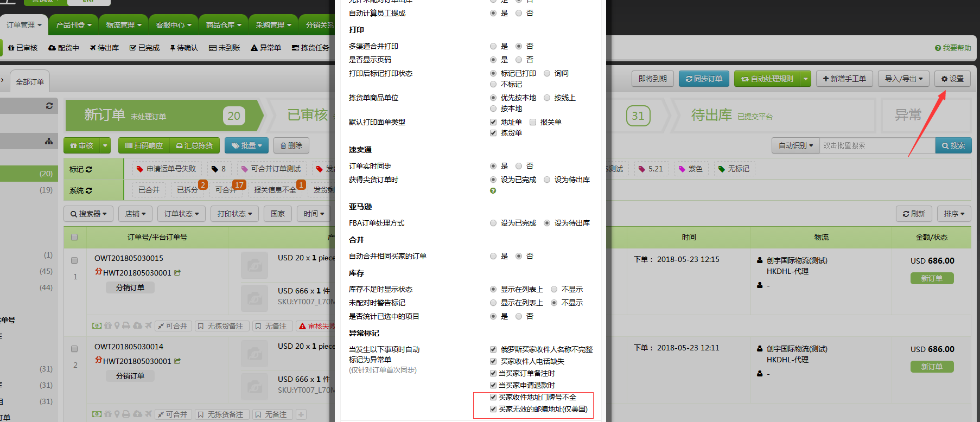980x422 pixels.
Task: Open 物流管理 menu
Action: point(124,25)
